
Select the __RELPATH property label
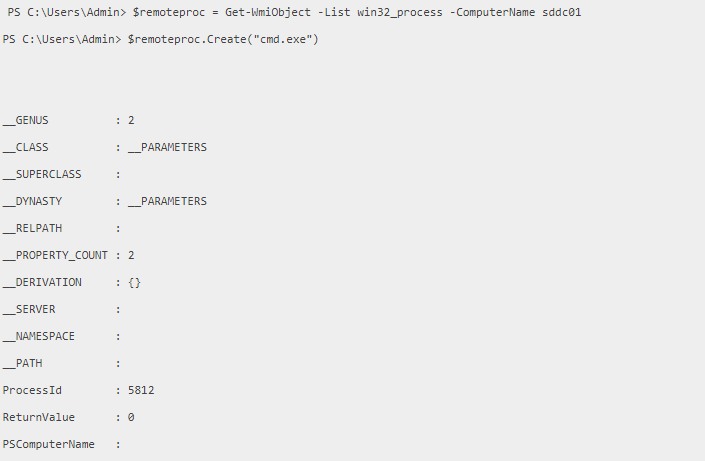pos(33,228)
